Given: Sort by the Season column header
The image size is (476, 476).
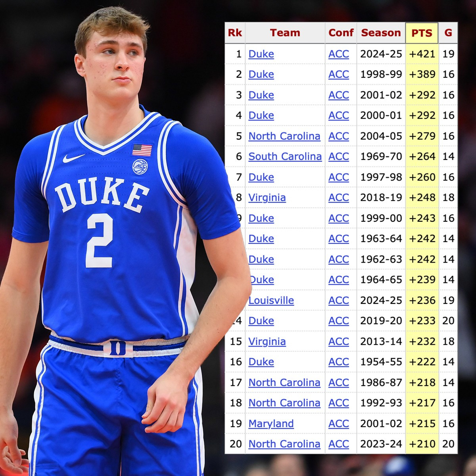Looking at the screenshot, I should [x=381, y=33].
